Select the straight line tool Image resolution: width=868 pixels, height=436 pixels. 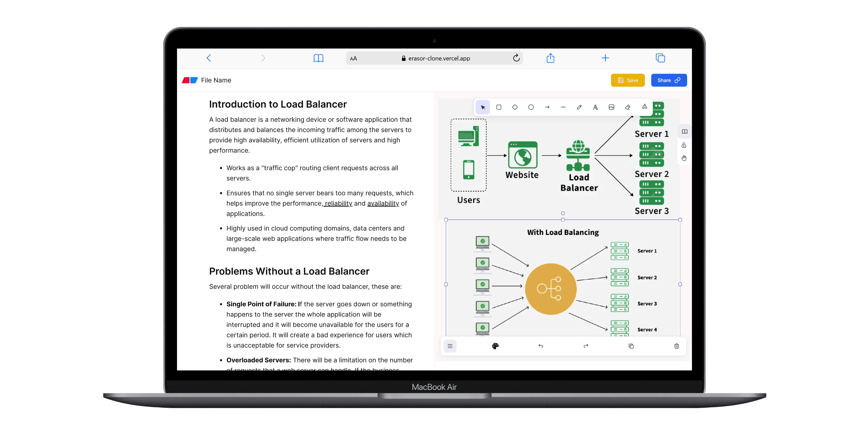(563, 107)
